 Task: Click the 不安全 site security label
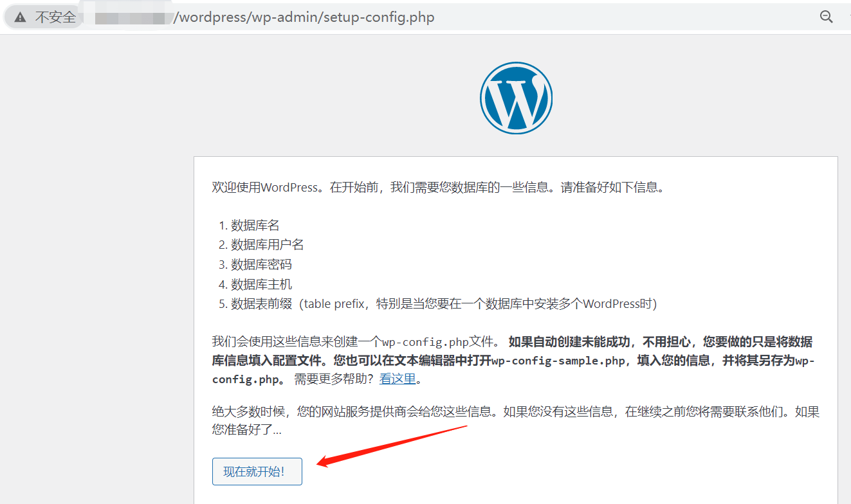tap(55, 17)
